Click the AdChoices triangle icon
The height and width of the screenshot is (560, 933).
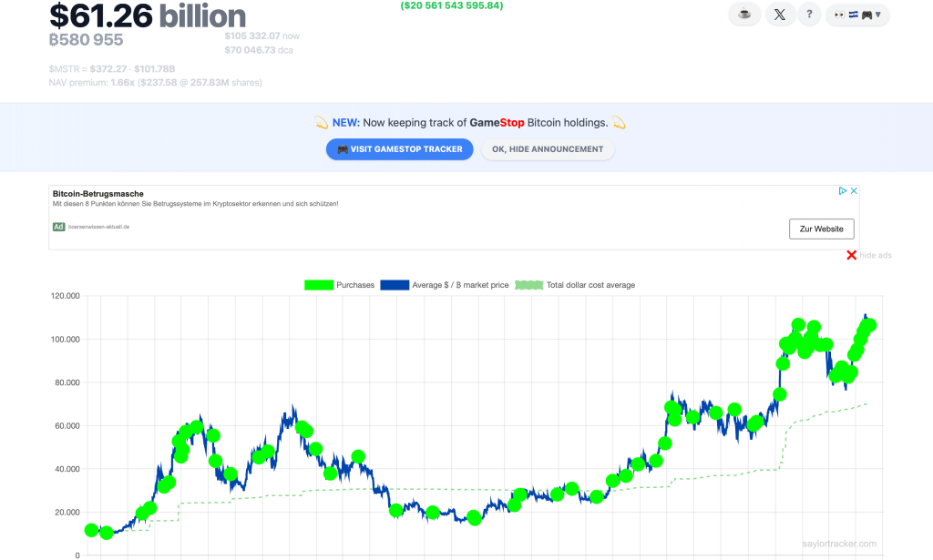pyautogui.click(x=843, y=191)
